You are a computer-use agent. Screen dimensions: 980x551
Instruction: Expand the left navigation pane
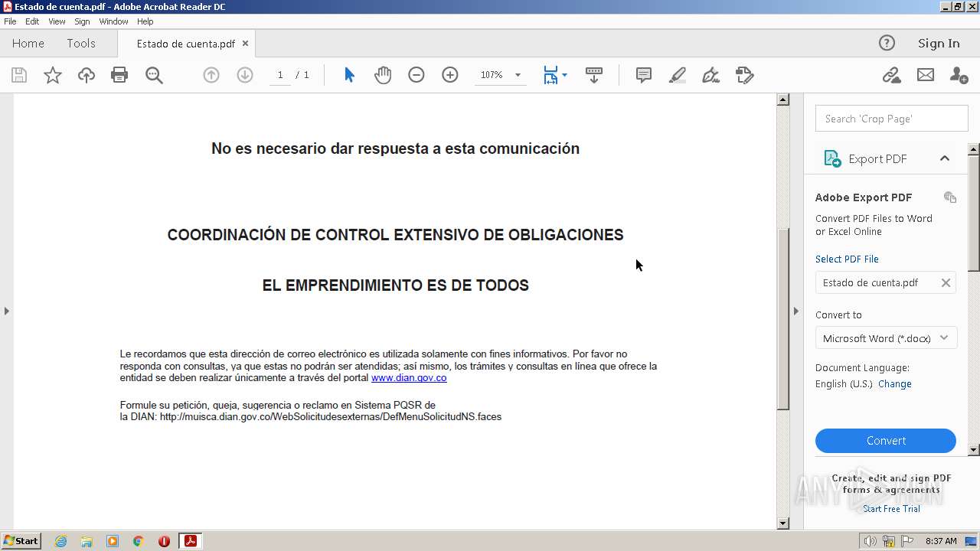[x=7, y=311]
